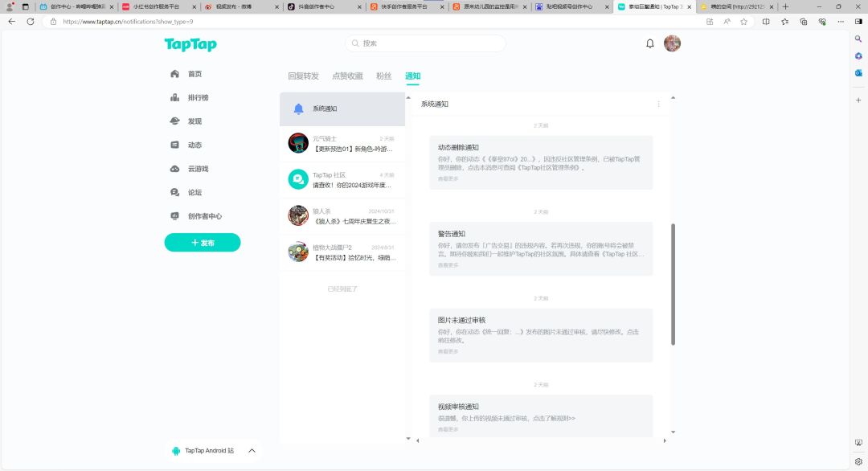The height and width of the screenshot is (471, 868).
Task: Select 系统通知 in the notification list
Action: click(342, 109)
